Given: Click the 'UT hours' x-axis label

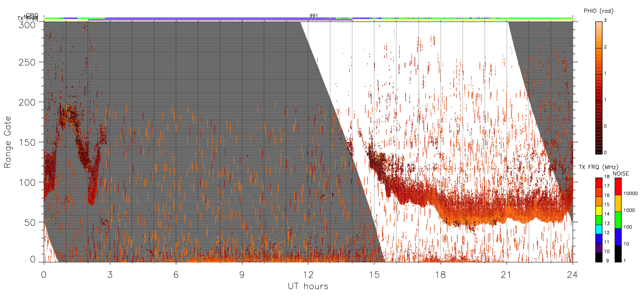Looking at the screenshot, I should 308,286.
